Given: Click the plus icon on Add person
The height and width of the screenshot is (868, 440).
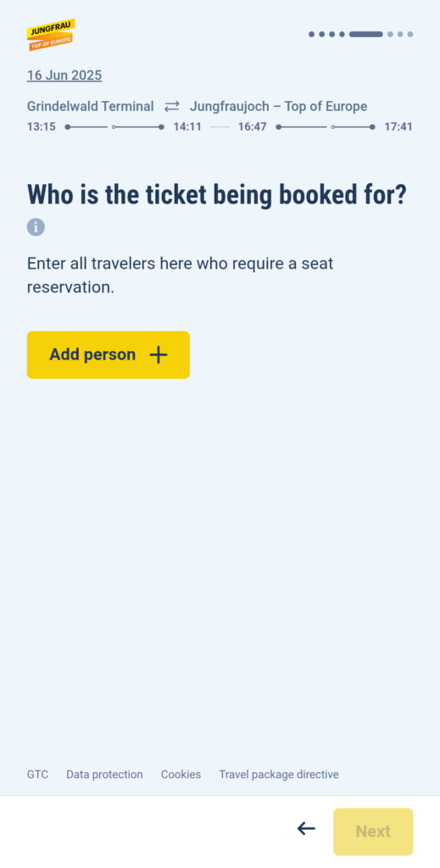Looking at the screenshot, I should point(159,355).
